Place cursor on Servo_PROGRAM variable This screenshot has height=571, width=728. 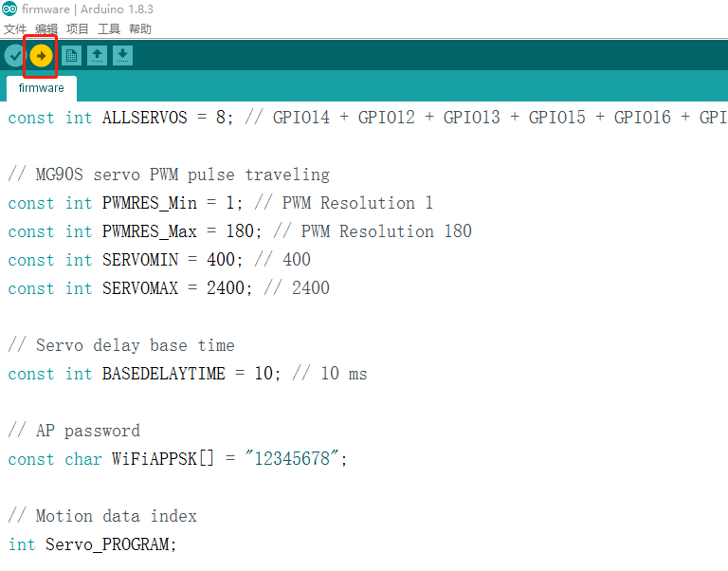(x=110, y=544)
